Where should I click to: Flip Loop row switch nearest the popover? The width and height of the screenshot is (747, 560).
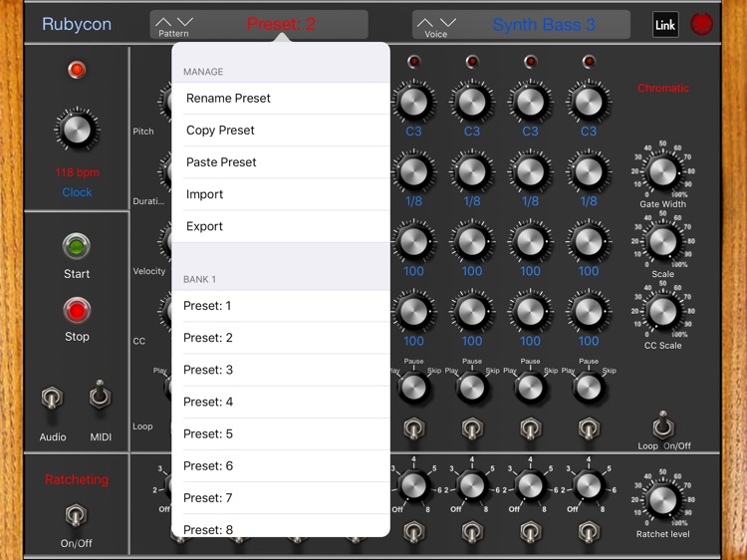[414, 428]
